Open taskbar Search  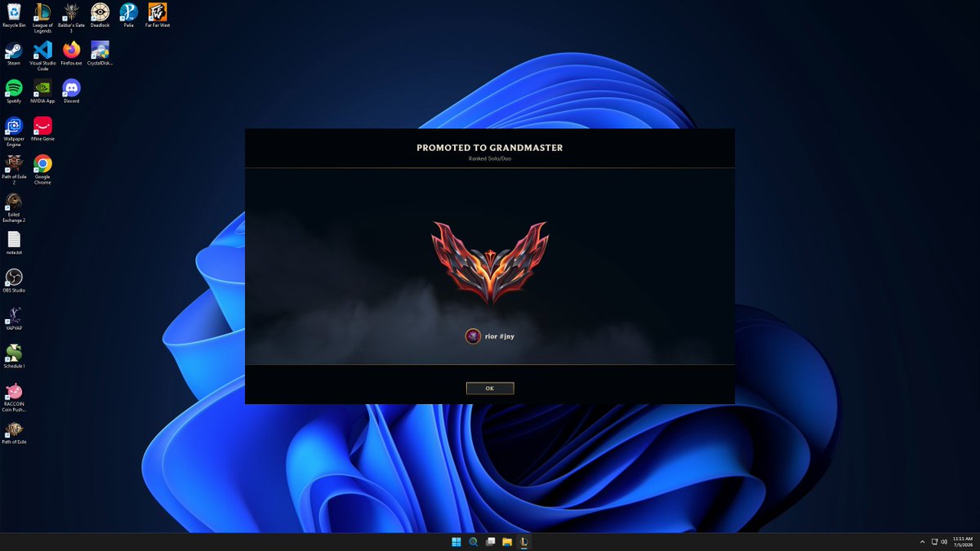[x=474, y=542]
